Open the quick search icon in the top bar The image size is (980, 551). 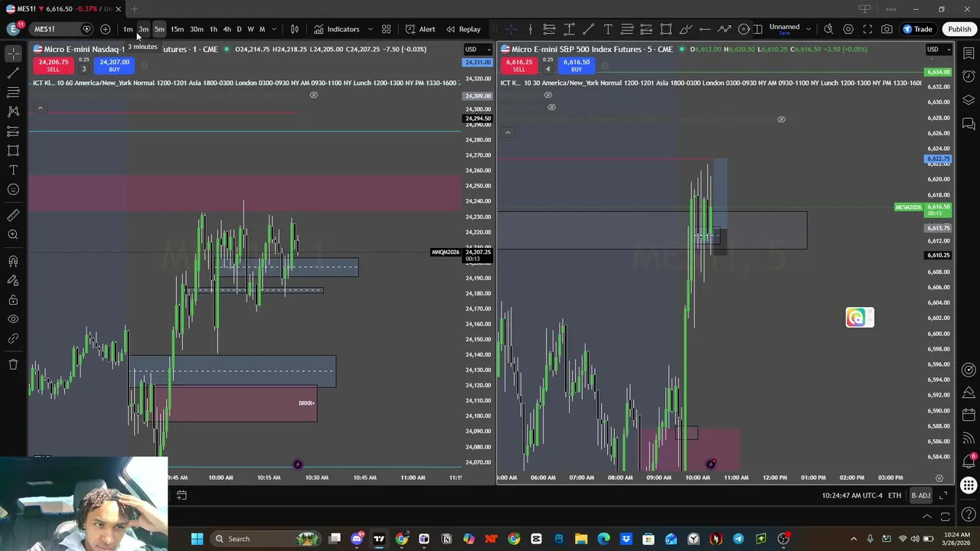(x=828, y=29)
